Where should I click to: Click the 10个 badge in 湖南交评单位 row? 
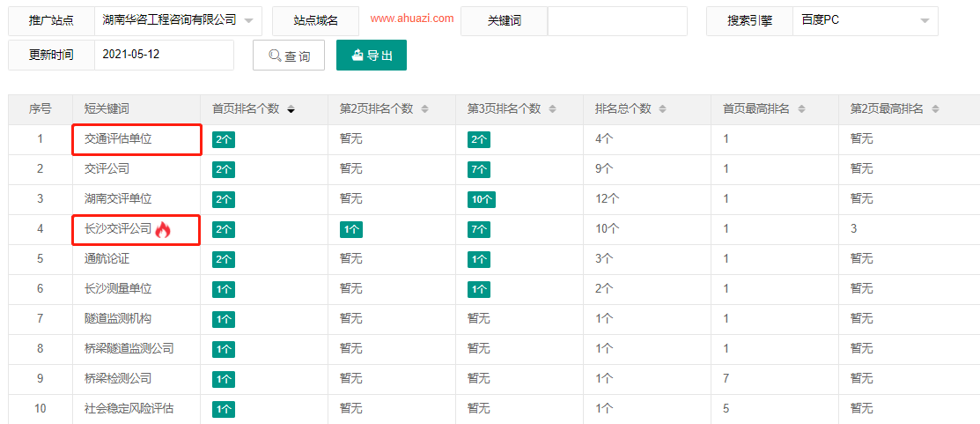pyautogui.click(x=482, y=199)
